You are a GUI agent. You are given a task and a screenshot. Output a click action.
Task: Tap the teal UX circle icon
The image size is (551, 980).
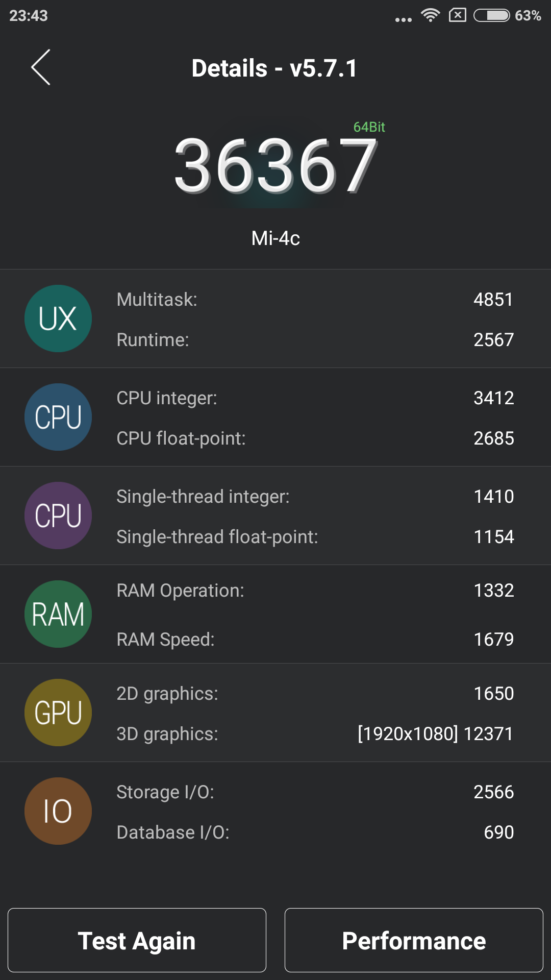[x=58, y=318]
